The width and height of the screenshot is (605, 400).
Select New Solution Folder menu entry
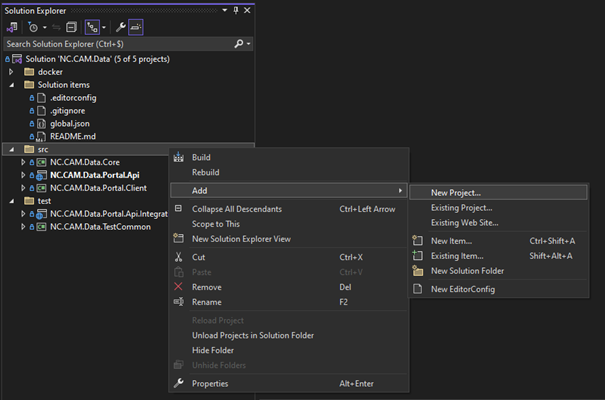[467, 271]
